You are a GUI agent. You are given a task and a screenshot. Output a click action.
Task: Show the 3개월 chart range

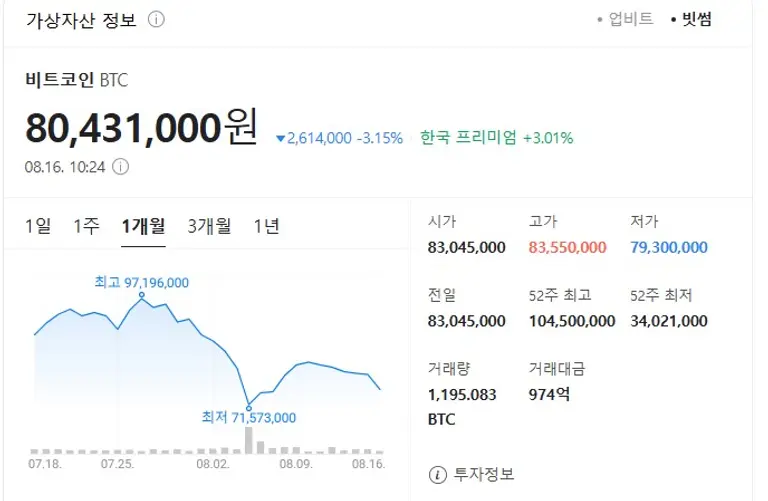pos(209,226)
